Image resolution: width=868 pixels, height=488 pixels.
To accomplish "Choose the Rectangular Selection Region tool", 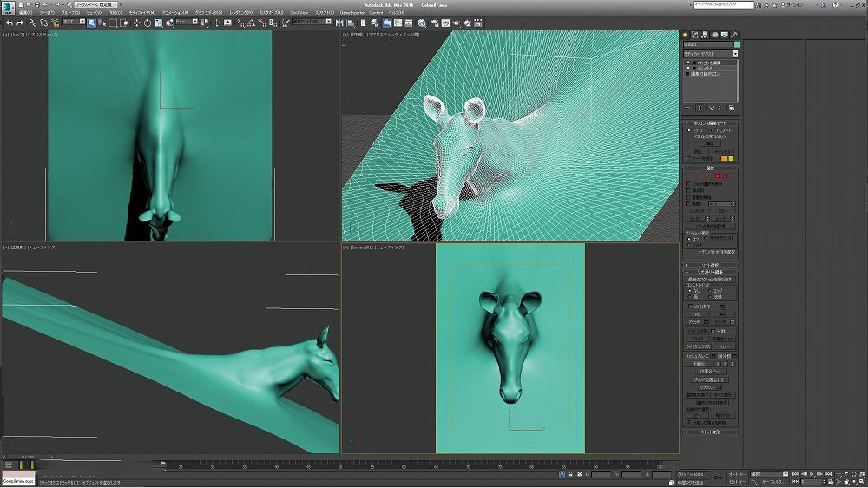I will click(114, 23).
